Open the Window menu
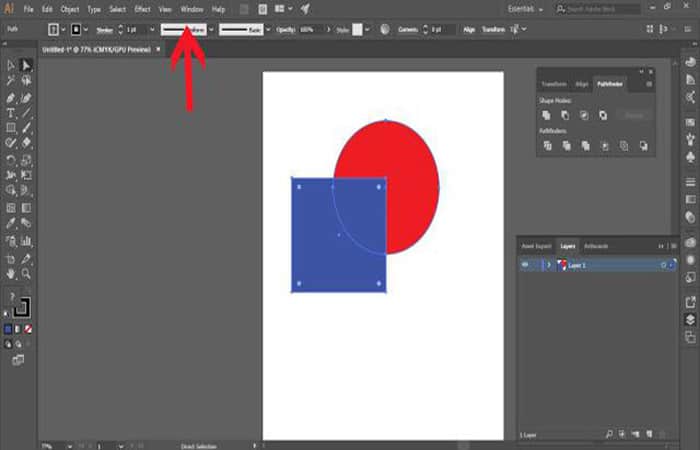 pyautogui.click(x=192, y=9)
